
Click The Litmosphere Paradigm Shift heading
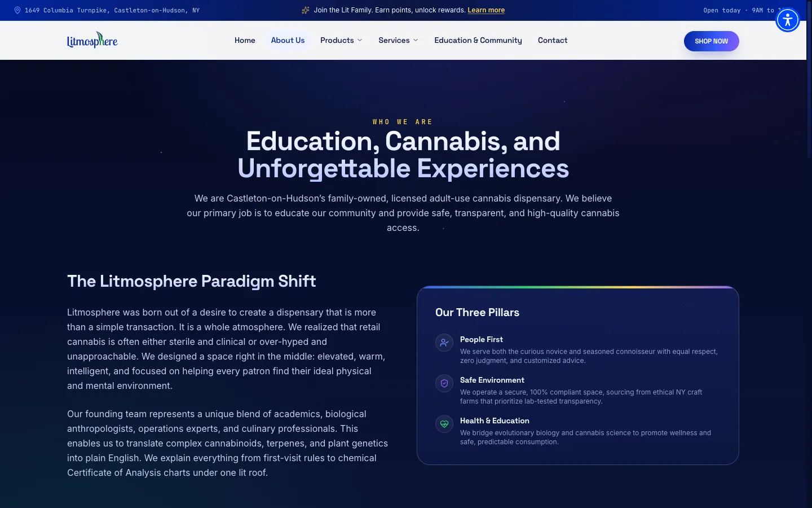pyautogui.click(x=192, y=281)
